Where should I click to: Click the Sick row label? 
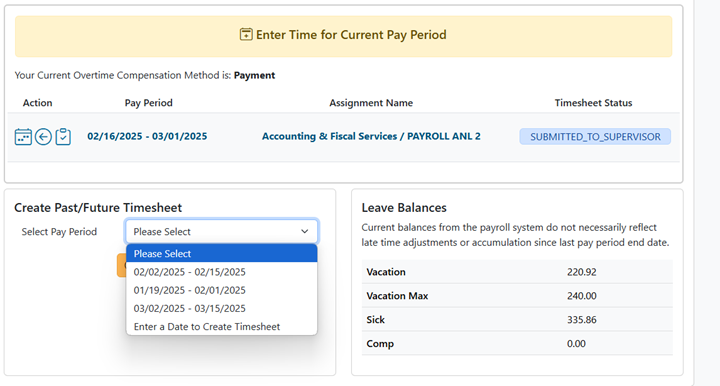[375, 319]
